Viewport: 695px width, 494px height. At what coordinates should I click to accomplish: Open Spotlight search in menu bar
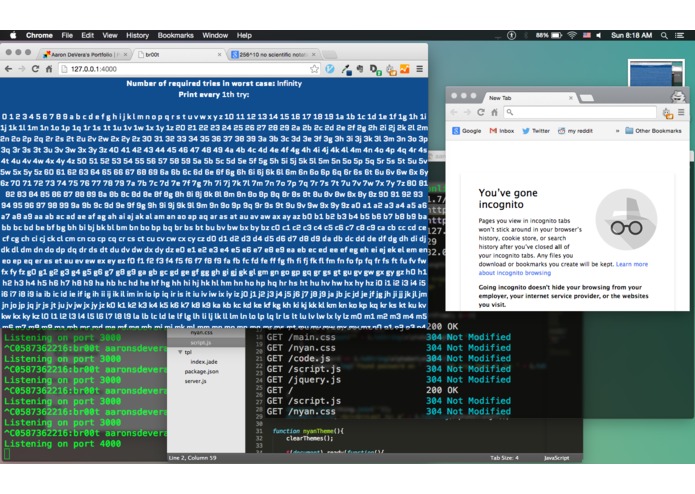click(664, 35)
